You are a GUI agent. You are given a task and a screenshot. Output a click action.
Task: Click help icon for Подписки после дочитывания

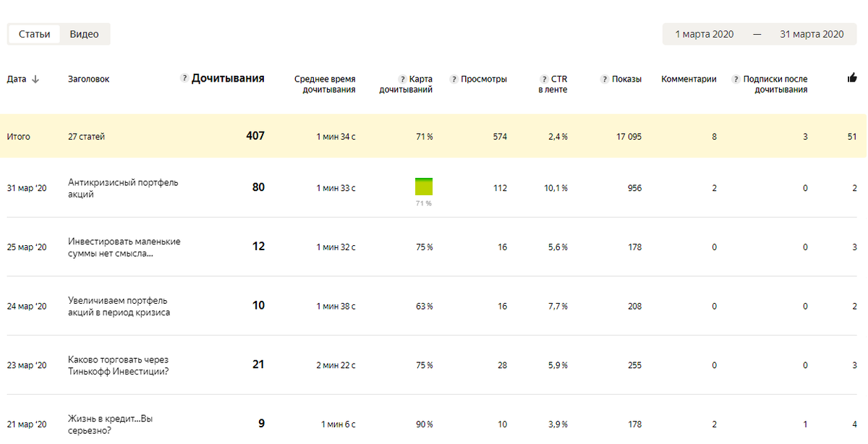(x=736, y=79)
